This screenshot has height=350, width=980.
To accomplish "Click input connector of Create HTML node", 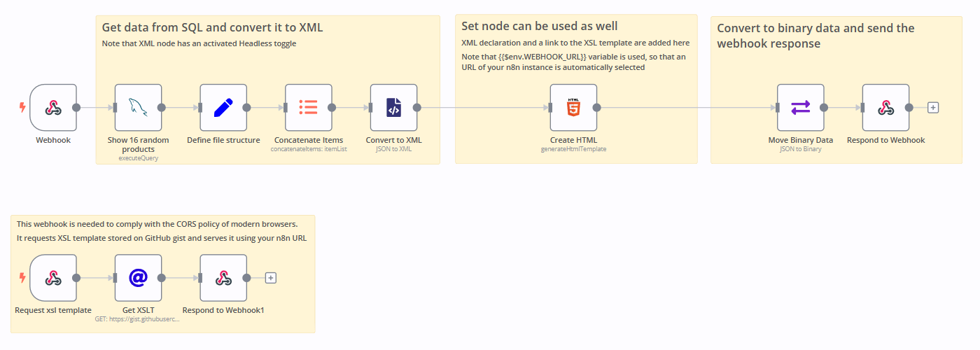I will (552, 108).
